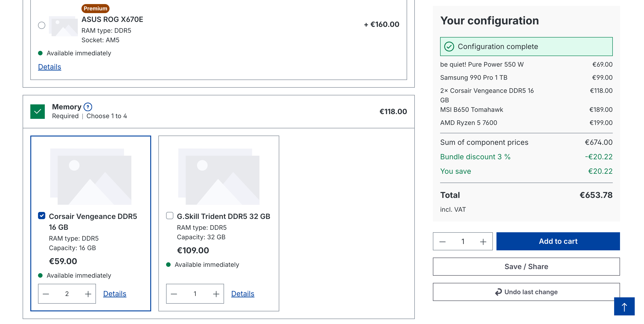Viewport: 644px width, 324px height.
Task: Click the Memory section heading
Action: 67,107
